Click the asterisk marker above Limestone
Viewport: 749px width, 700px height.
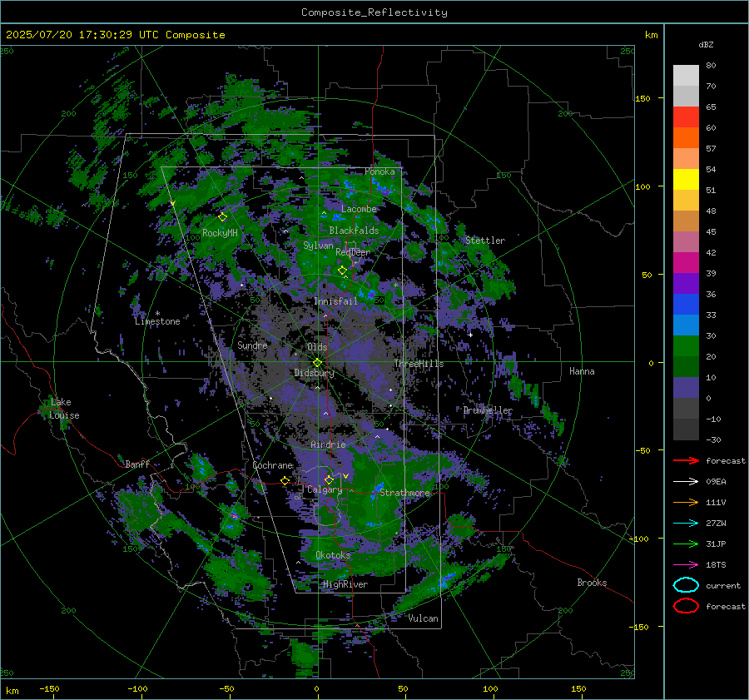[x=157, y=314]
